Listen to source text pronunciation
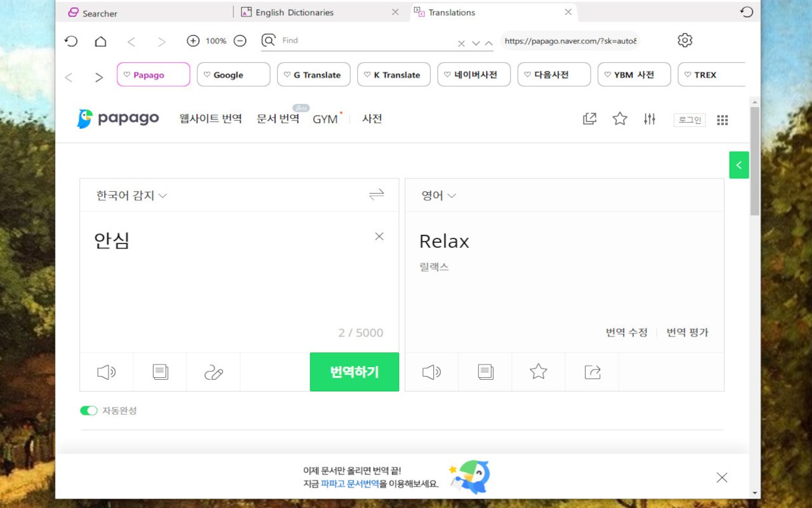Viewport: 812px width, 508px height. [107, 372]
